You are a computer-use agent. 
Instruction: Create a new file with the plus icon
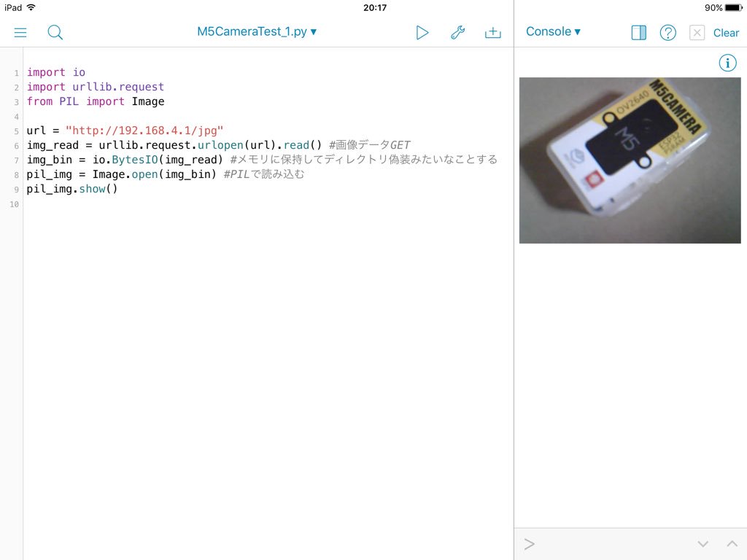[492, 32]
